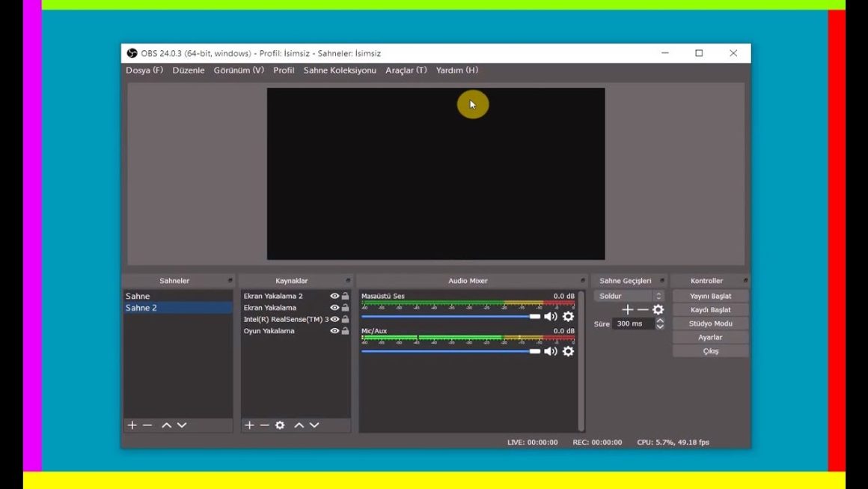This screenshot has width=868, height=489.
Task: Click Kaydı Başlat button
Action: 710,310
